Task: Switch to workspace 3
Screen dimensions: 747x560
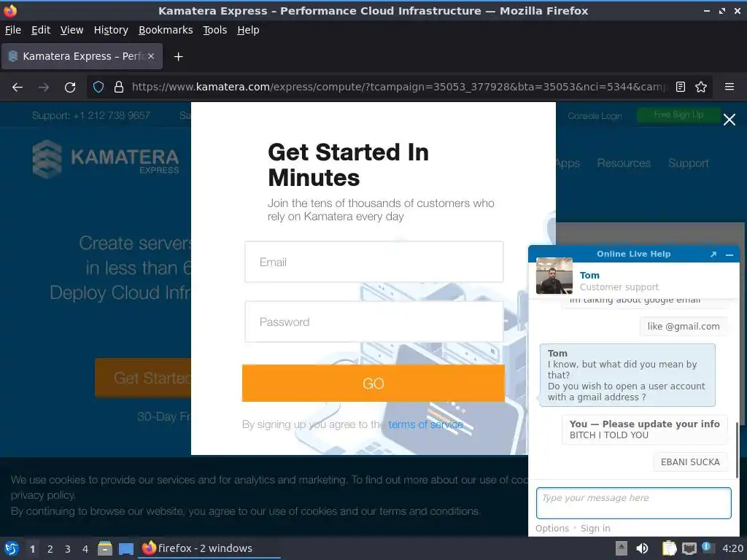Action: [x=68, y=549]
